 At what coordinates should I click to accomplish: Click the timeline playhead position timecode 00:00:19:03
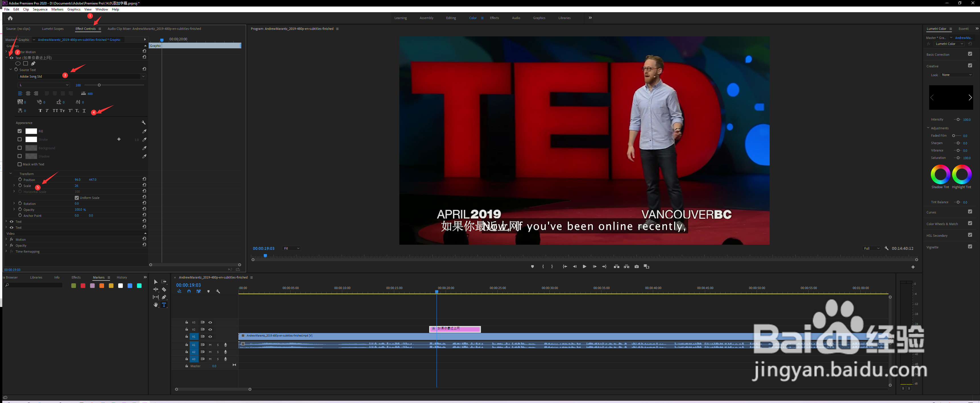click(188, 285)
